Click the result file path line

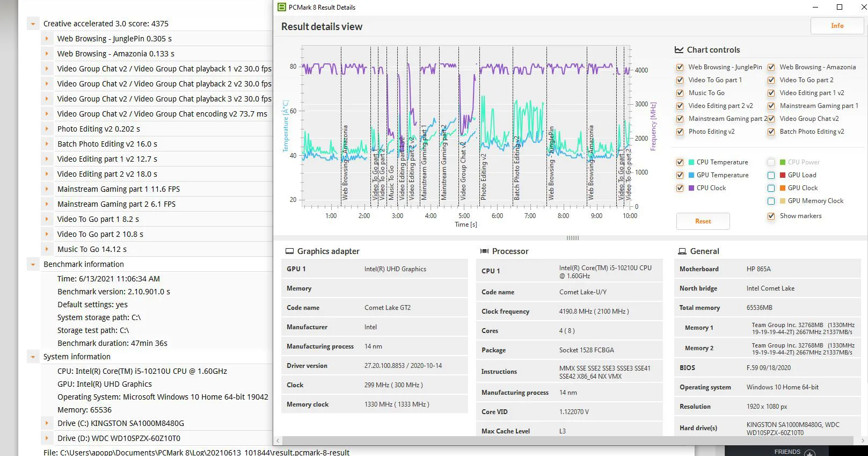[x=196, y=452]
